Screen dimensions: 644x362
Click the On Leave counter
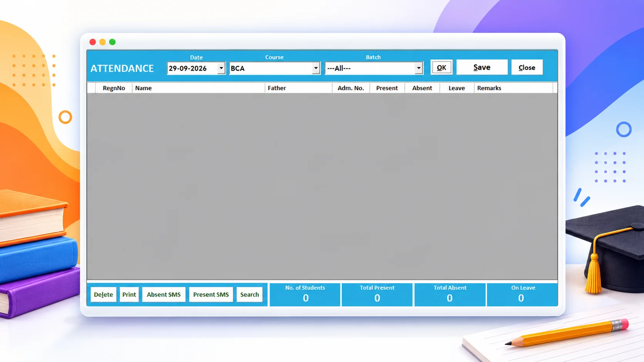(x=522, y=295)
